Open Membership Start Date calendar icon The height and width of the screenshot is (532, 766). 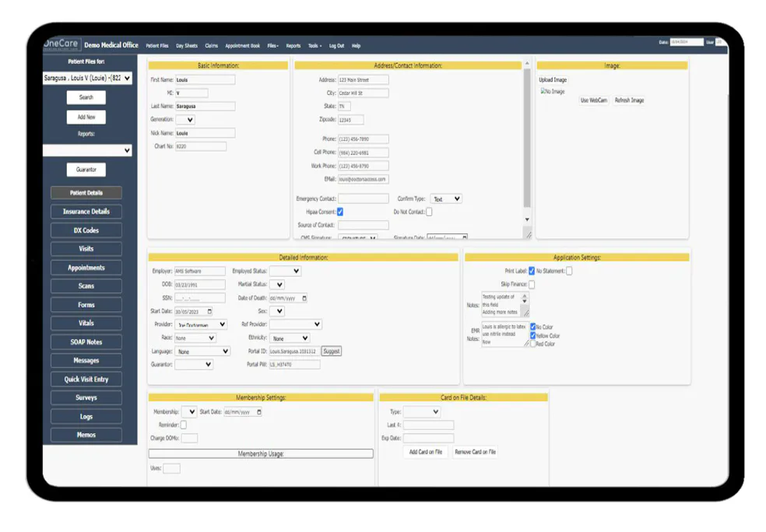259,412
